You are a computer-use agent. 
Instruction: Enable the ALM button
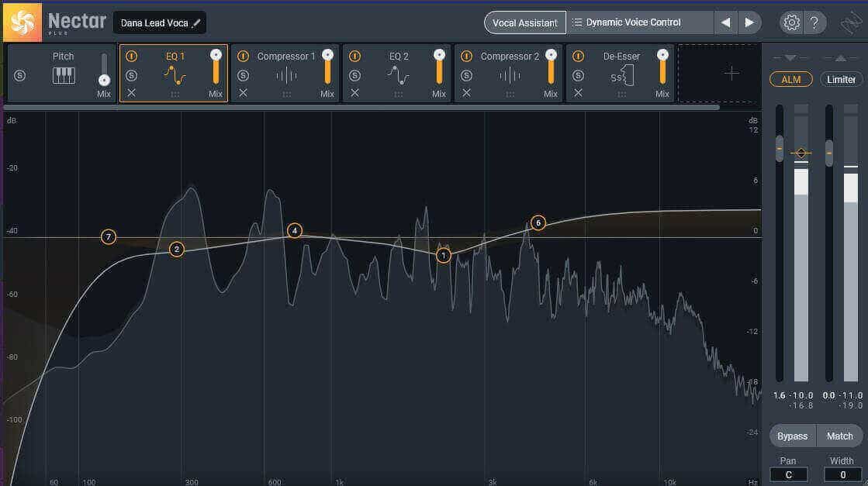tap(791, 80)
